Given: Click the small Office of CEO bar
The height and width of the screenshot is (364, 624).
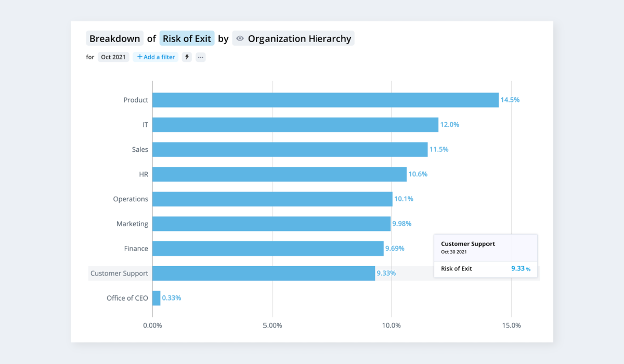Looking at the screenshot, I should [x=157, y=298].
